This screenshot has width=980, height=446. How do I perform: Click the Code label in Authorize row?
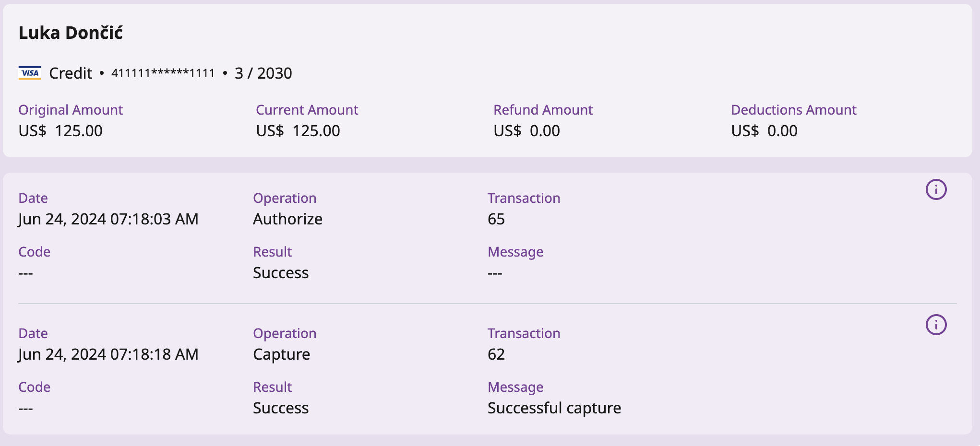tap(35, 252)
